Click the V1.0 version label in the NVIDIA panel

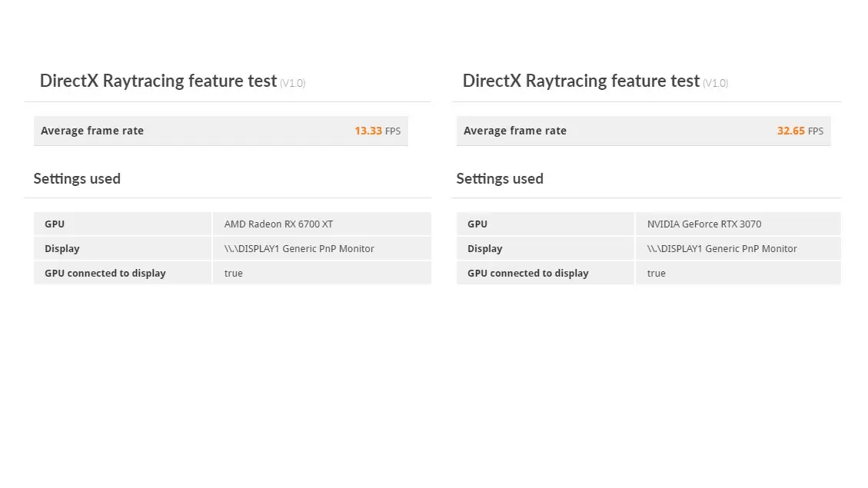(x=715, y=83)
